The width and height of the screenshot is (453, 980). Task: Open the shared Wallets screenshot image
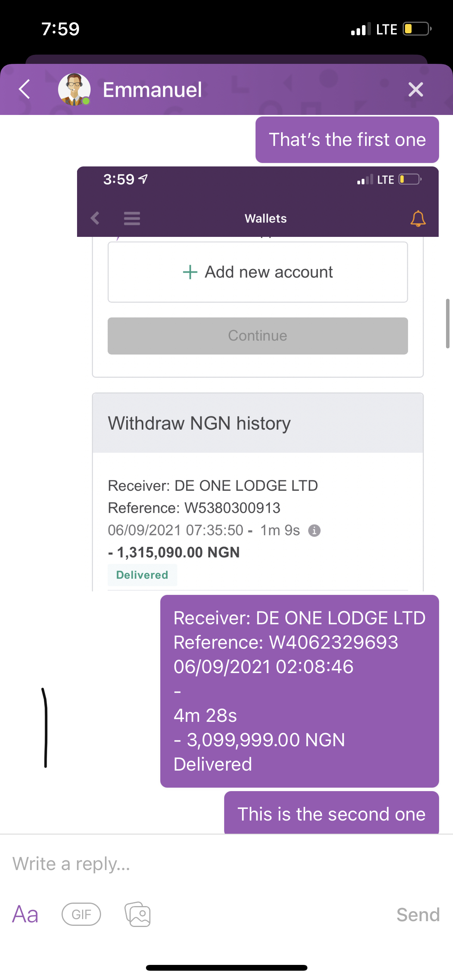coord(258,379)
